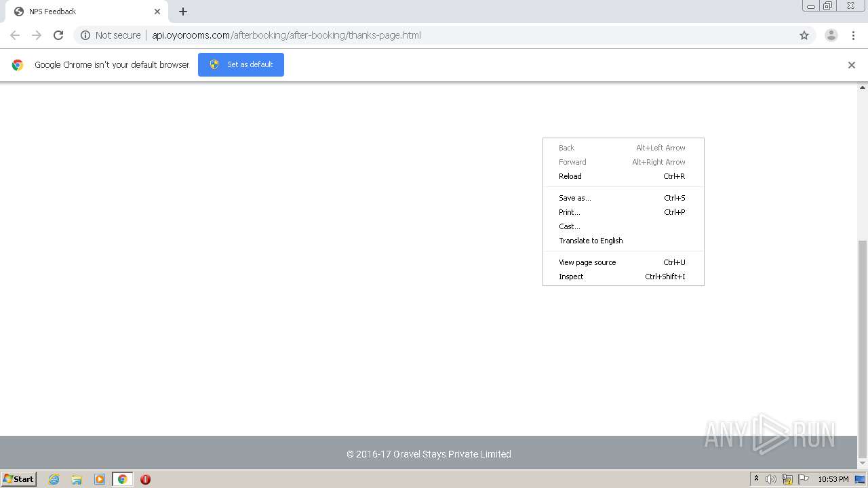Show hidden system tray icons
This screenshot has width=868, height=488.
[756, 479]
